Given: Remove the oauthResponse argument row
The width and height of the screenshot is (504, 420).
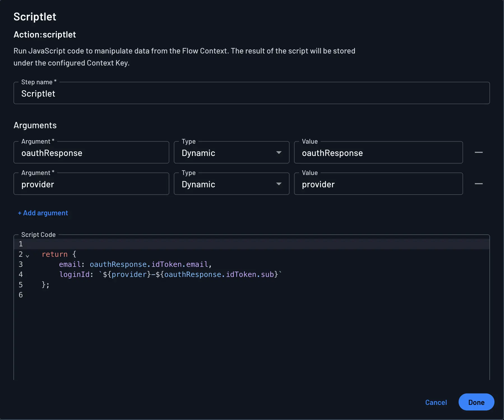Looking at the screenshot, I should 478,152.
